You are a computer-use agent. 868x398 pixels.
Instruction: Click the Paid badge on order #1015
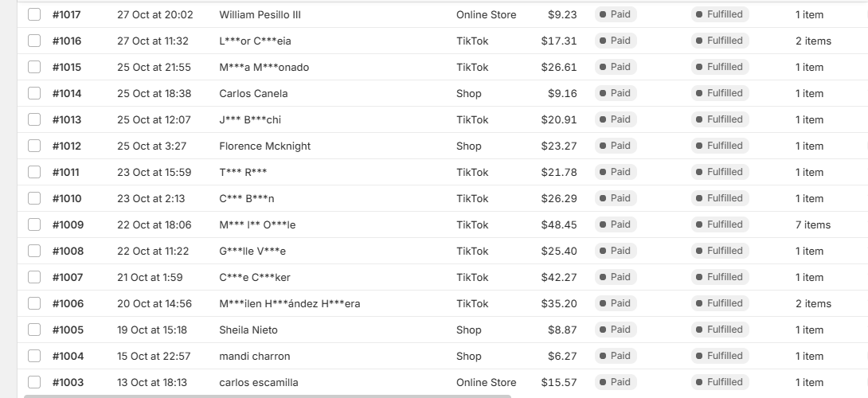(616, 67)
